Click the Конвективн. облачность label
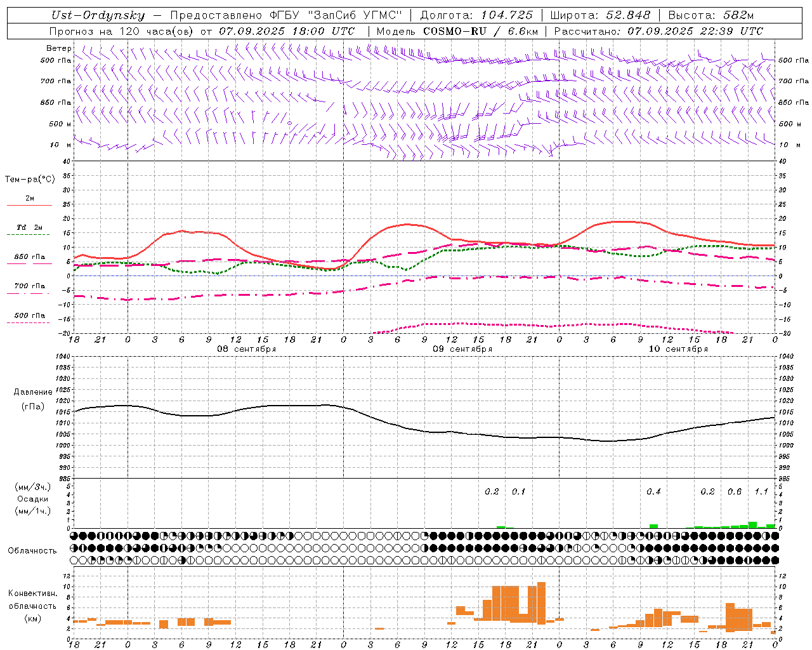 (x=33, y=600)
